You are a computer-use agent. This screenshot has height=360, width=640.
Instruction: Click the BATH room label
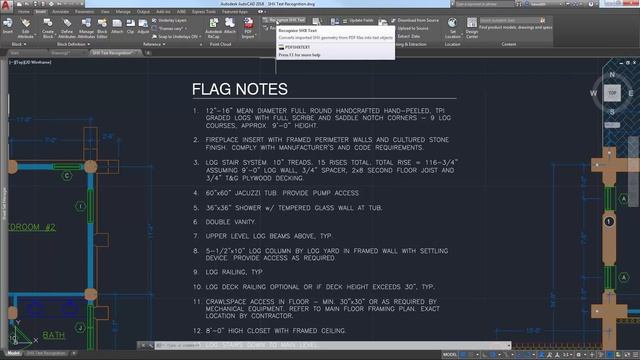click(53, 335)
